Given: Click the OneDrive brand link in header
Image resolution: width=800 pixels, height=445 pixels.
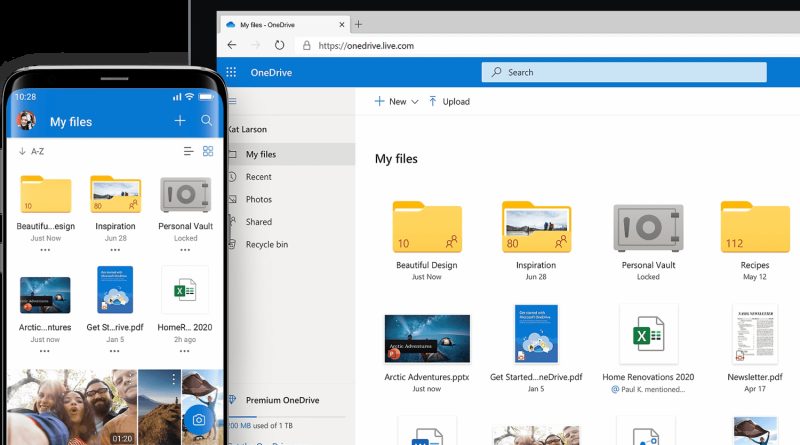Looking at the screenshot, I should 271,72.
